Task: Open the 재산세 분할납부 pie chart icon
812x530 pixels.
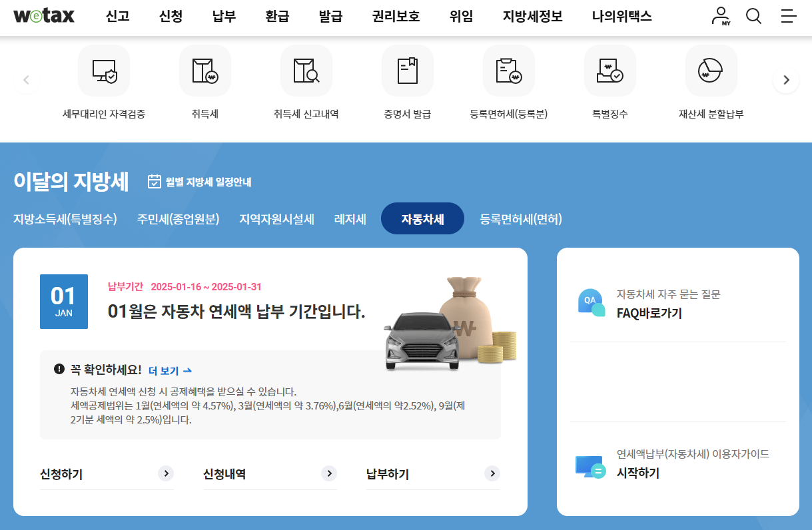Action: [711, 70]
